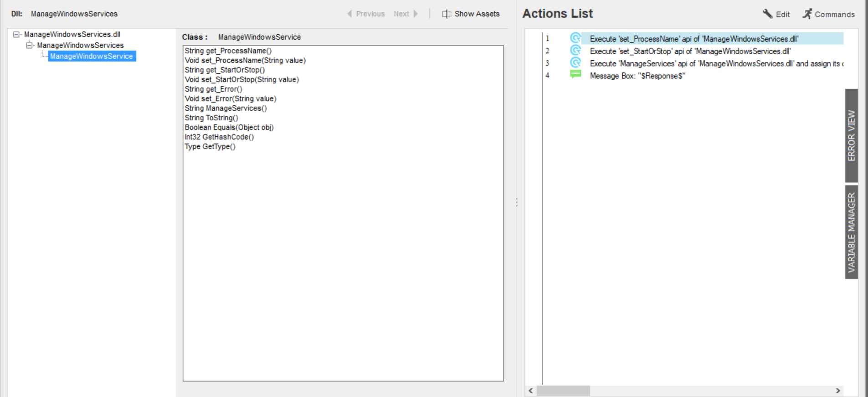Click the icon for the ManageServices action

click(x=575, y=63)
